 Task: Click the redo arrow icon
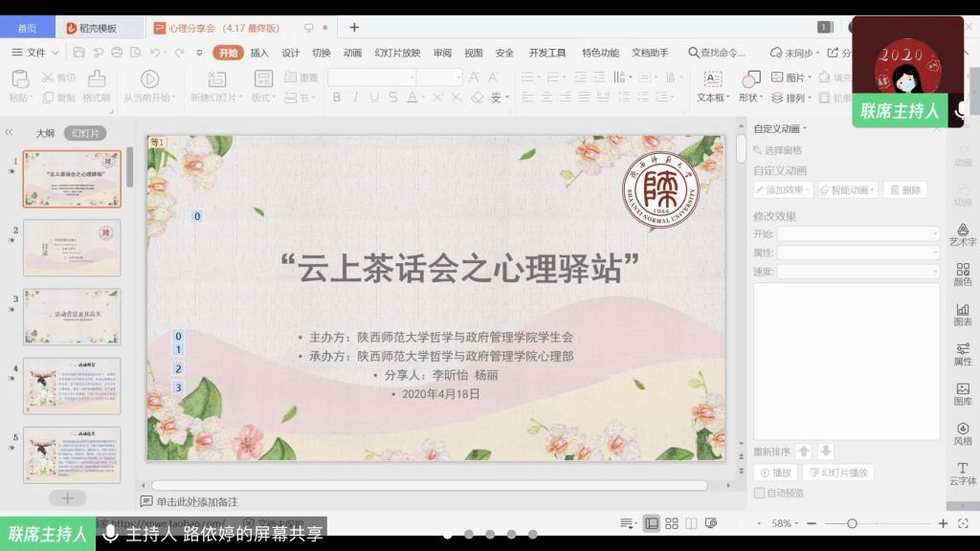179,53
